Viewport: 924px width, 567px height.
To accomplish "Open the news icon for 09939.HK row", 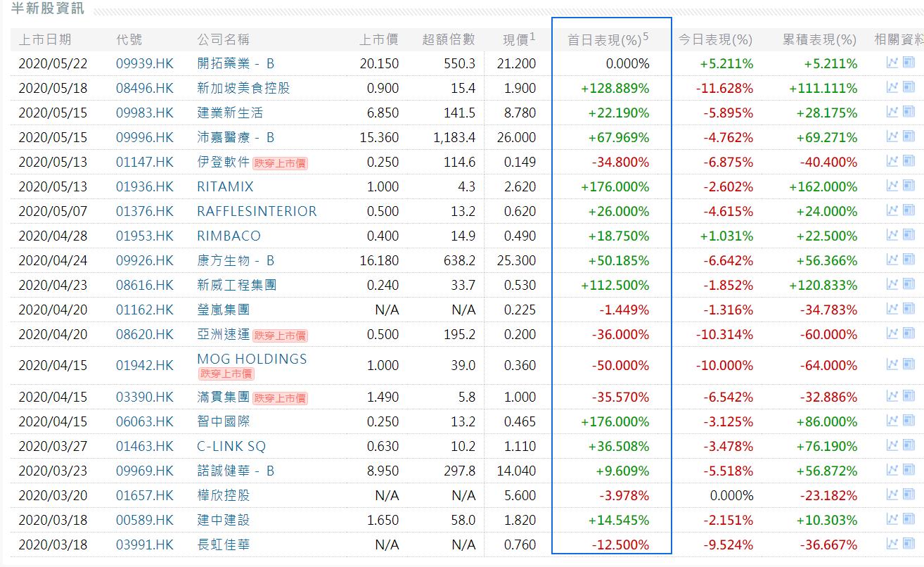I will point(909,63).
